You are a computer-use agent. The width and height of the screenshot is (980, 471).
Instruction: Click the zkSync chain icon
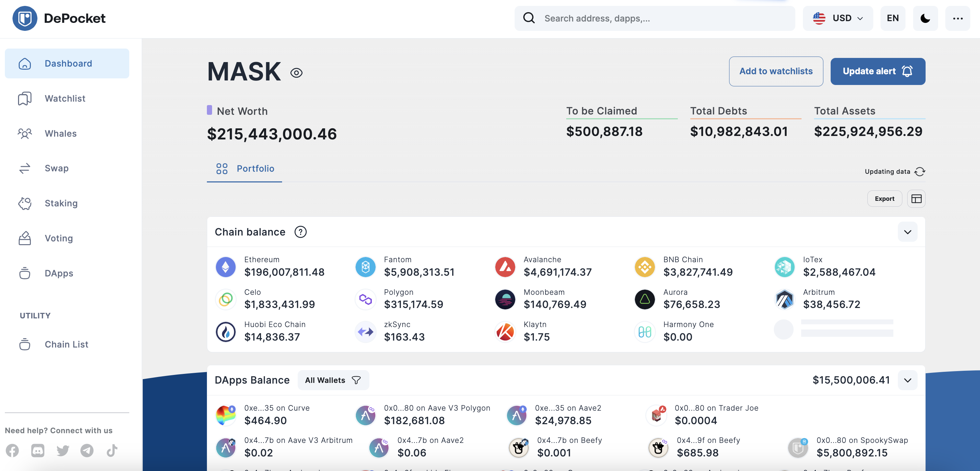point(365,332)
